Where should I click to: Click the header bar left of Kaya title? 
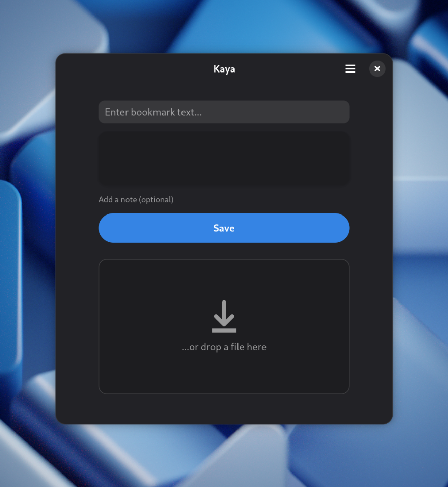click(x=135, y=69)
